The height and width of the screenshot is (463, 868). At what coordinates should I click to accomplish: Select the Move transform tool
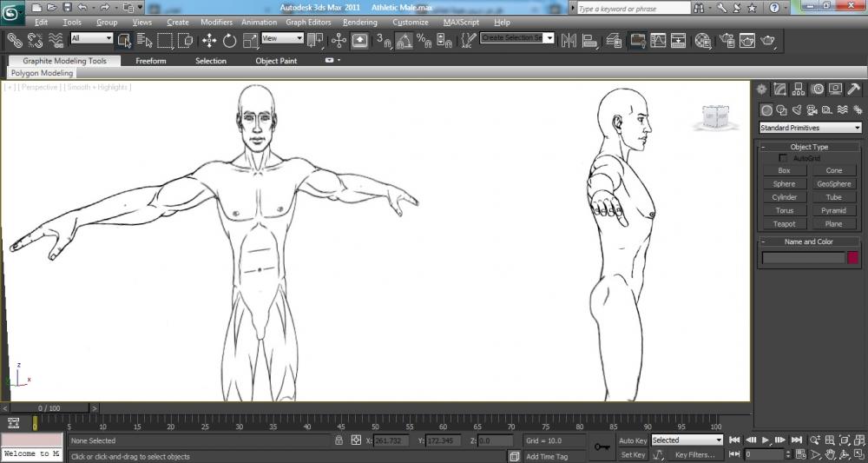point(209,40)
